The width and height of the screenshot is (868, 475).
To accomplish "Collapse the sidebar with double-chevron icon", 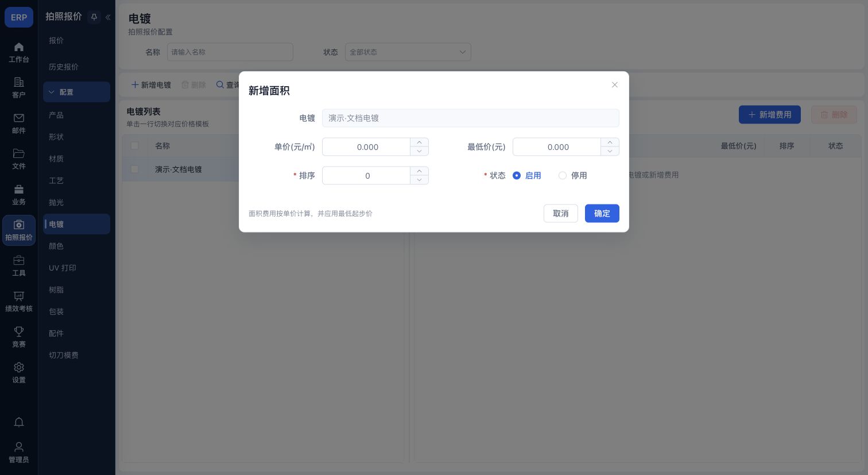I will pos(108,17).
